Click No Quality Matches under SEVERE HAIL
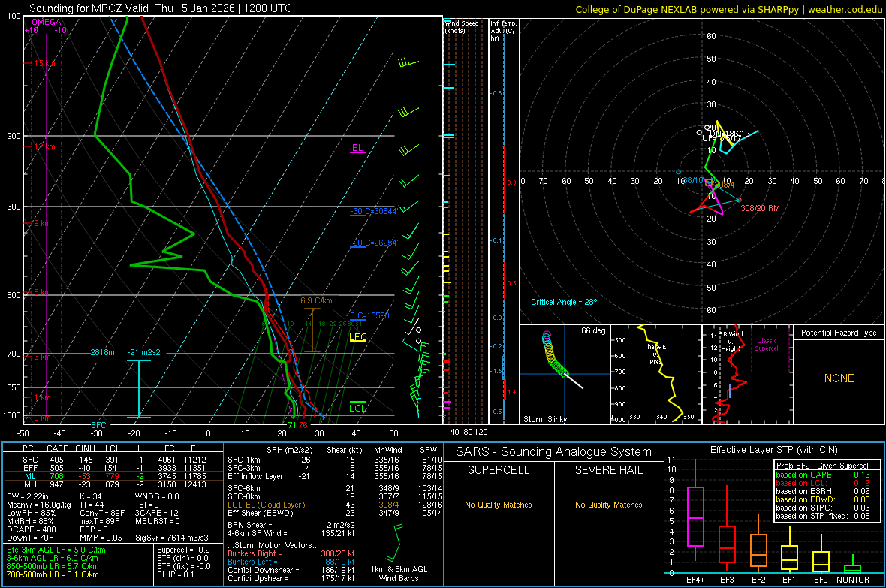 pos(608,505)
